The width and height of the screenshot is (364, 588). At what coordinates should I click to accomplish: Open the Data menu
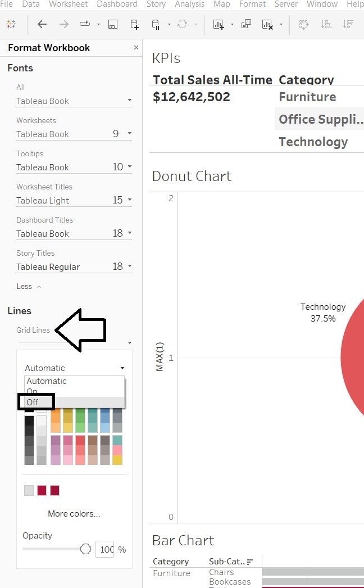click(x=31, y=4)
